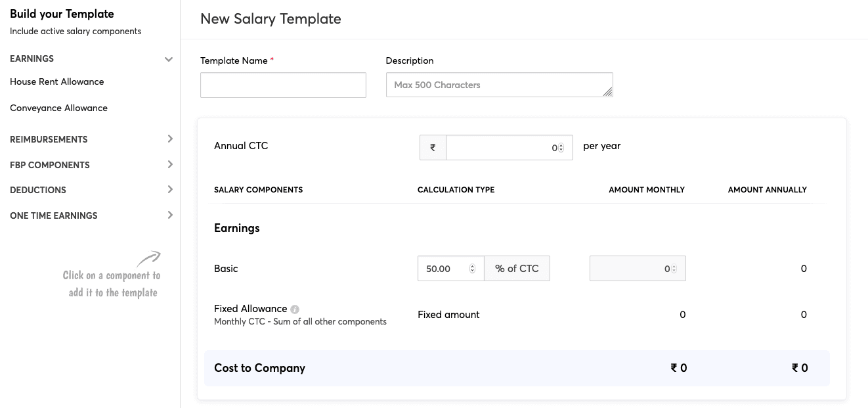
Task: Open the % of CTC calculation type selector
Action: click(x=517, y=268)
